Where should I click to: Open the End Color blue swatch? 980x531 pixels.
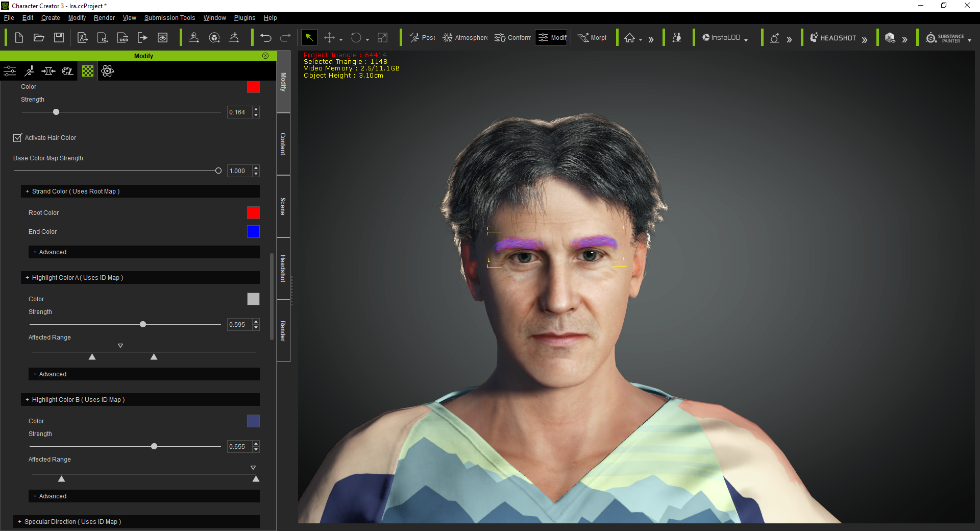[253, 232]
